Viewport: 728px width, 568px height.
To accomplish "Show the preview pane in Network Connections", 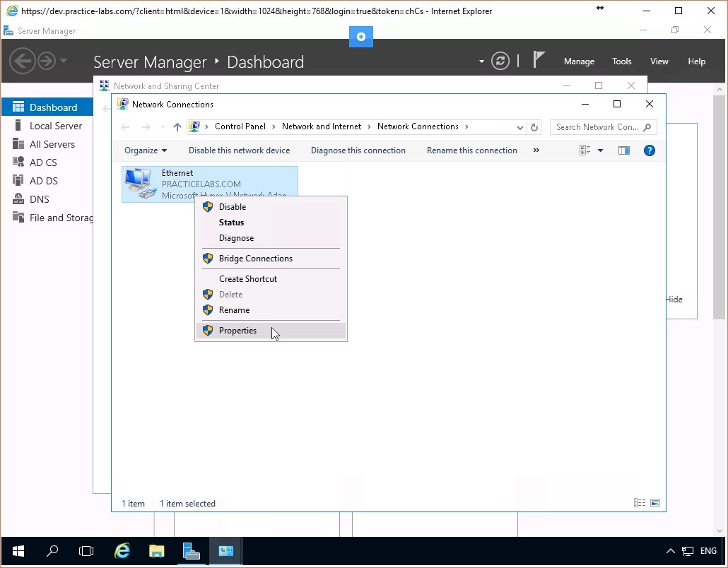I will click(623, 150).
